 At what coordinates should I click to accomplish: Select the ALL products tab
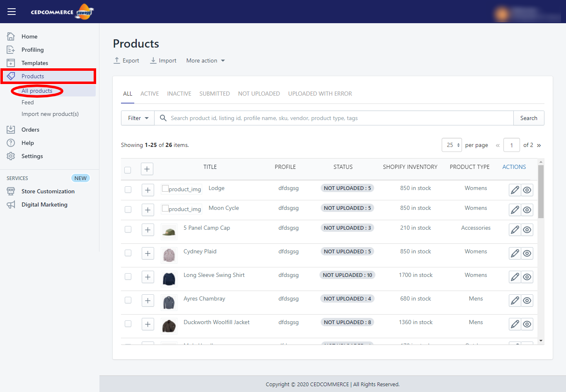[128, 94]
